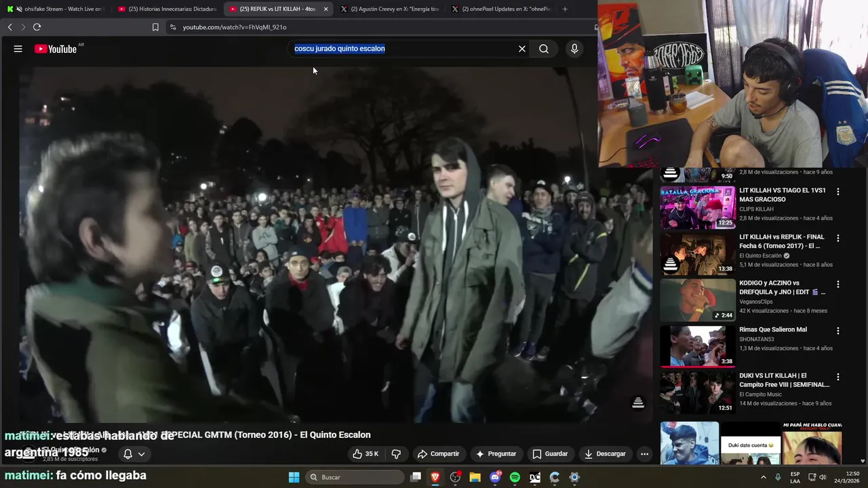Clear the YouTube search box text
Viewport: 868px width, 488px height.
(522, 49)
